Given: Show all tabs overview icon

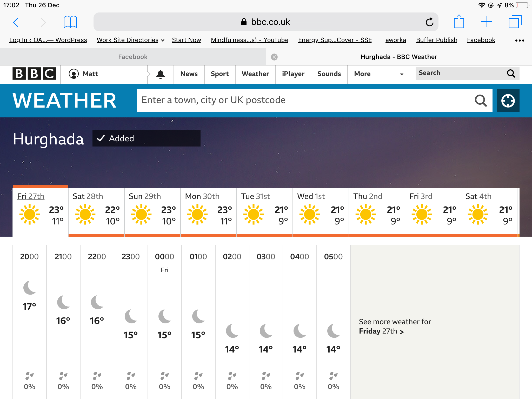Looking at the screenshot, I should click(515, 22).
